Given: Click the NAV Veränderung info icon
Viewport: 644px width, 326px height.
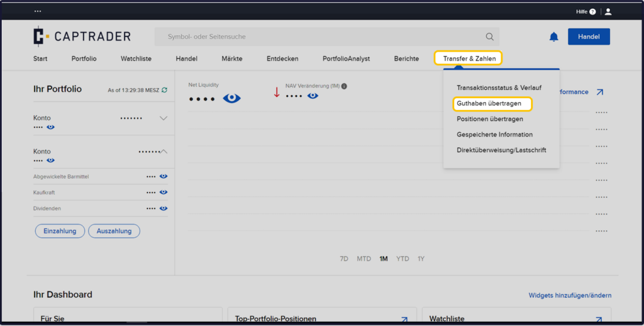Looking at the screenshot, I should coord(344,86).
